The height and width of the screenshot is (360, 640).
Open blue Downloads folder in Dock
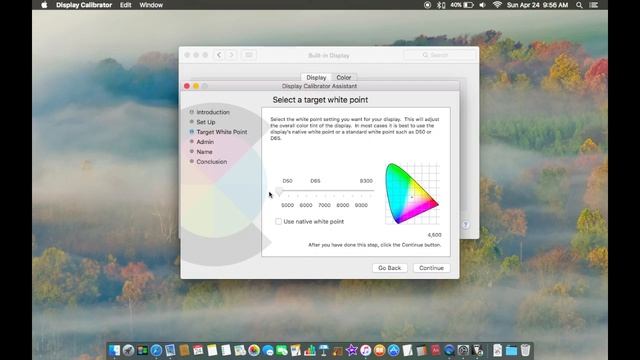coord(511,350)
